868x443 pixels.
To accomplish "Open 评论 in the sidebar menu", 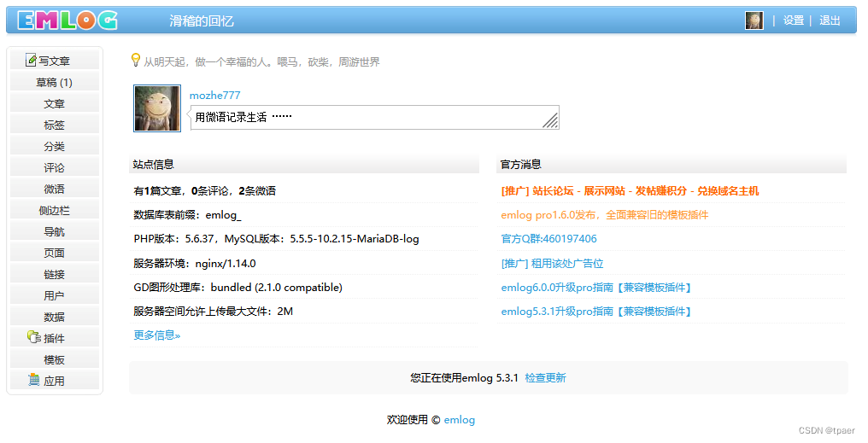I will point(55,167).
